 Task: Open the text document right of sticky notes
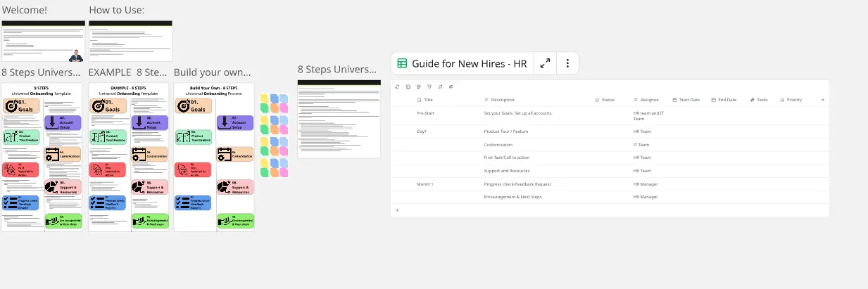339,119
